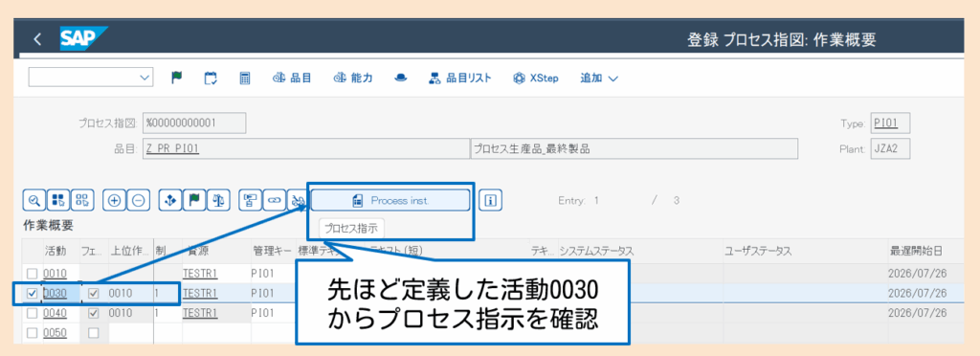Image resolution: width=980 pixels, height=356 pixels.
Task: Click the chain link icon in table toolbar
Action: pyautogui.click(x=274, y=200)
